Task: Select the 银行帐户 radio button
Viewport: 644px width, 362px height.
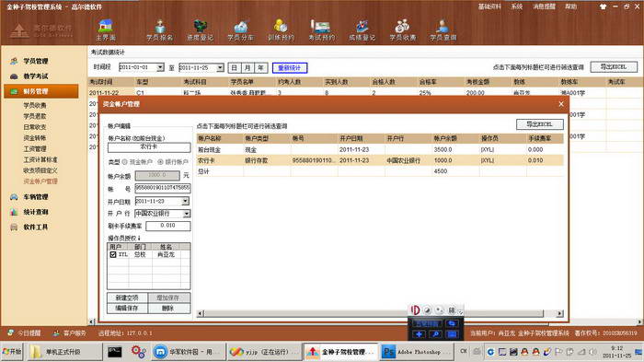Action: point(160,162)
